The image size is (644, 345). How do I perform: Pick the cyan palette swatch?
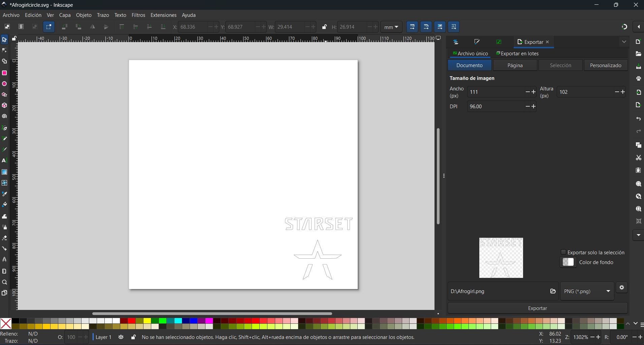[178, 321]
